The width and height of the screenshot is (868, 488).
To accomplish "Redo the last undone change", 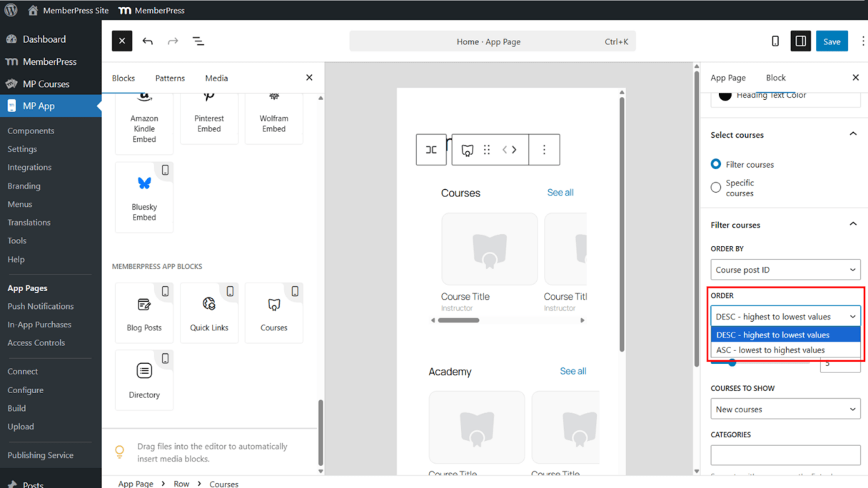I will (173, 41).
